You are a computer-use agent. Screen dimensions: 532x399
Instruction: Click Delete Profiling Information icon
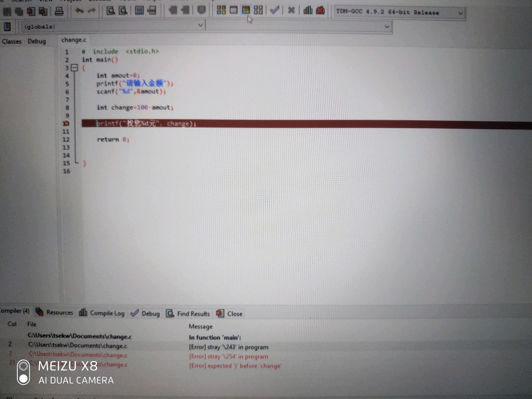[x=320, y=10]
